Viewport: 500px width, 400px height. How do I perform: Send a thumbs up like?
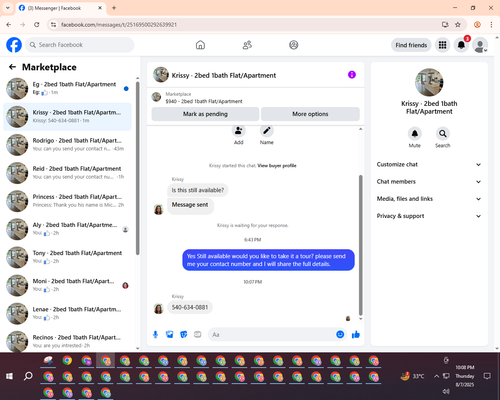(x=356, y=334)
